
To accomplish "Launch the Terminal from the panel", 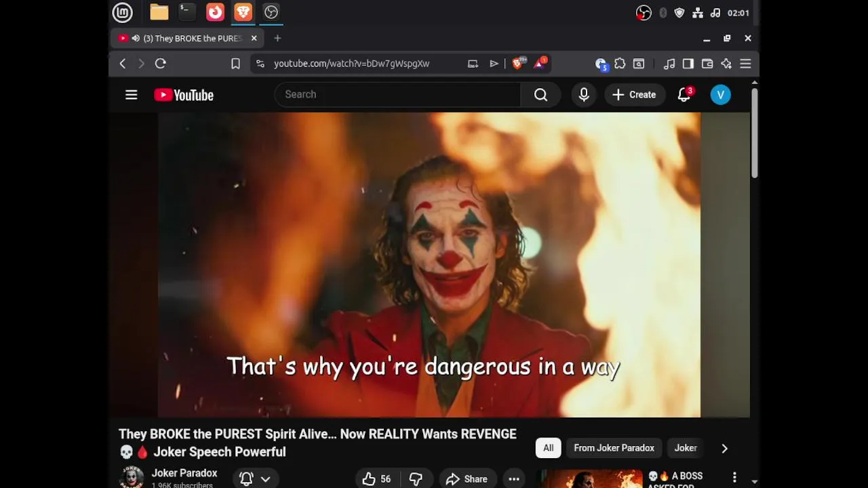I will click(x=186, y=12).
